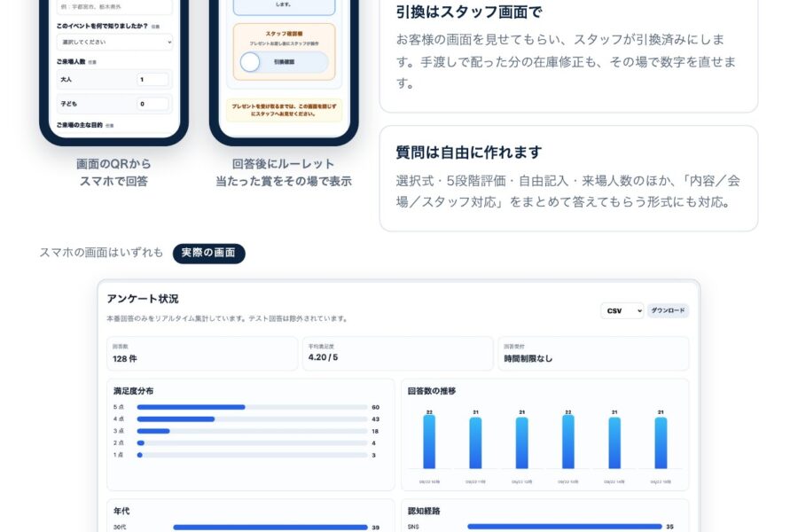This screenshot has height=532, width=798.
Task: Open the 選択してください dropdown in the phone form
Action: 114,43
